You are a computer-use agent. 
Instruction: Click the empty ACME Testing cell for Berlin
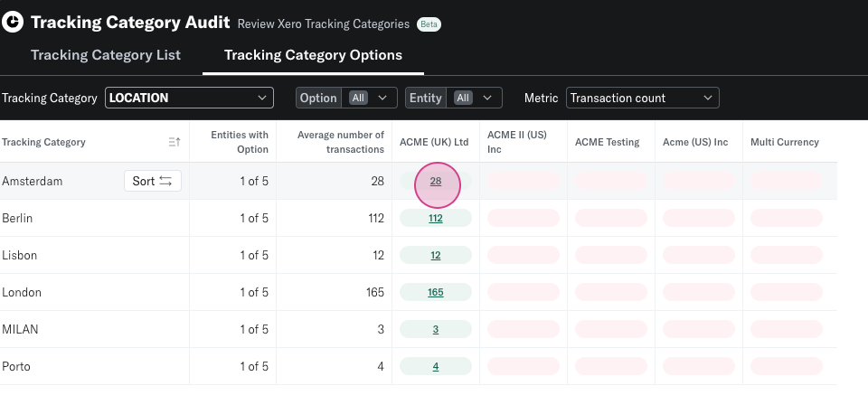(x=611, y=218)
